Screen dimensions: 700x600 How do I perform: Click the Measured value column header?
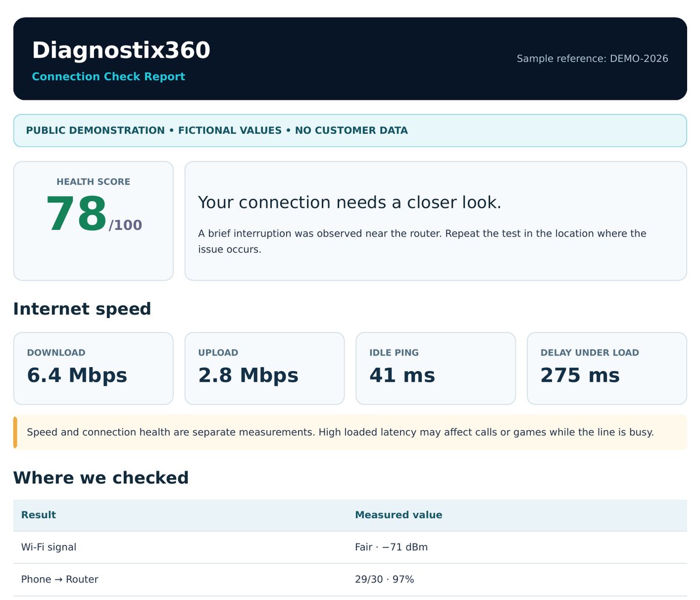[398, 515]
